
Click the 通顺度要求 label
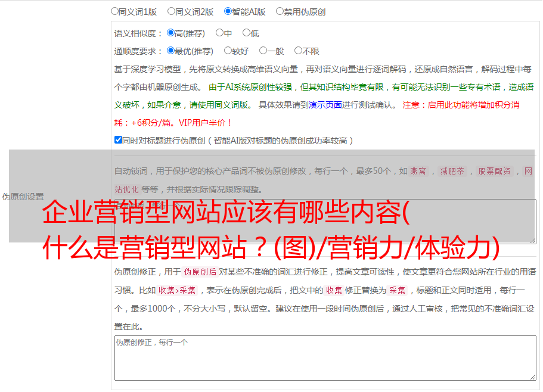(x=138, y=51)
